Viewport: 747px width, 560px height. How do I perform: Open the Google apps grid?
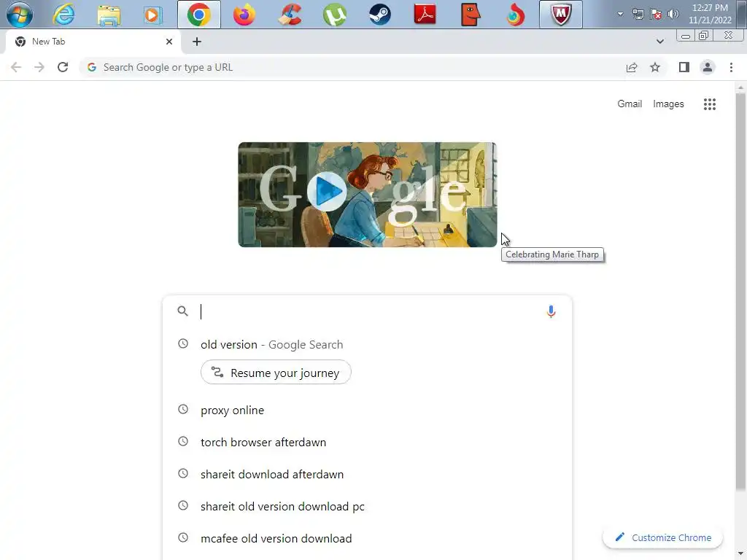coord(709,104)
